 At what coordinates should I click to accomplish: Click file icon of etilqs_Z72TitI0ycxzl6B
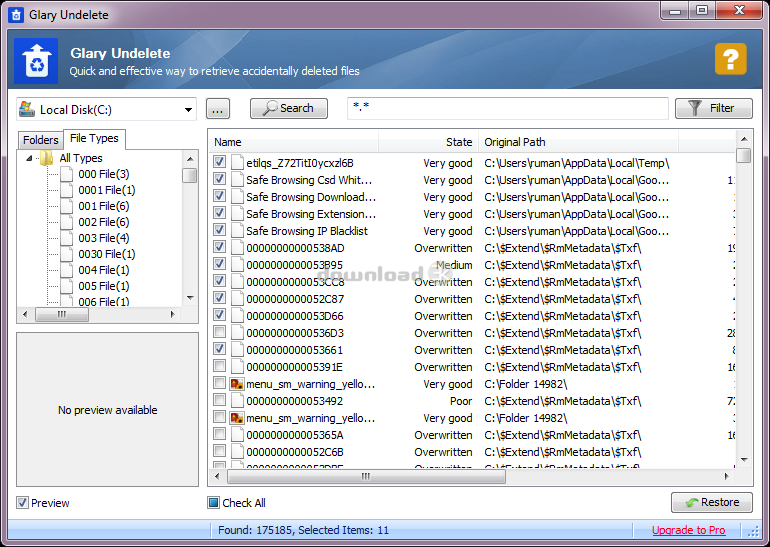coord(237,163)
